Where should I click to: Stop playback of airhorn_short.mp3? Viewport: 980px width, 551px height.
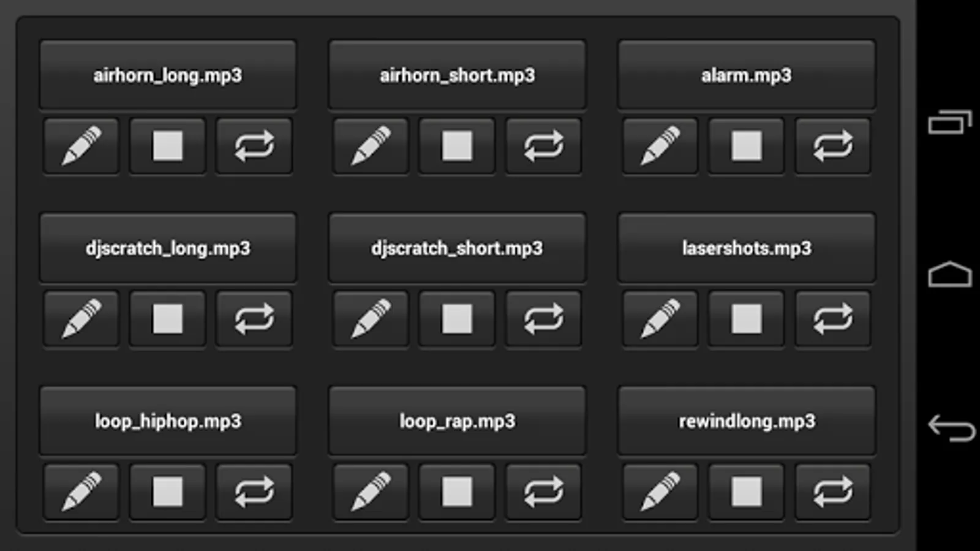[x=457, y=146]
